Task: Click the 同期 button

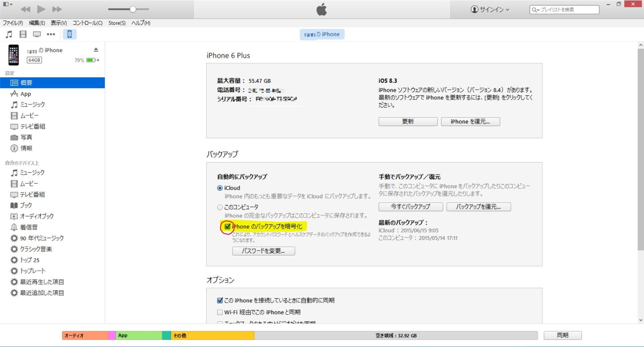Action: tap(562, 335)
